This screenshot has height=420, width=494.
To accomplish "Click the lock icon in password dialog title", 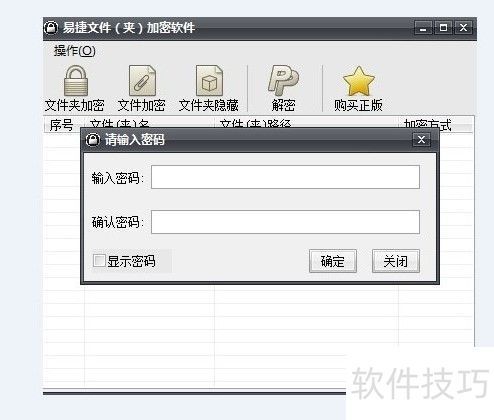I will pos(93,139).
